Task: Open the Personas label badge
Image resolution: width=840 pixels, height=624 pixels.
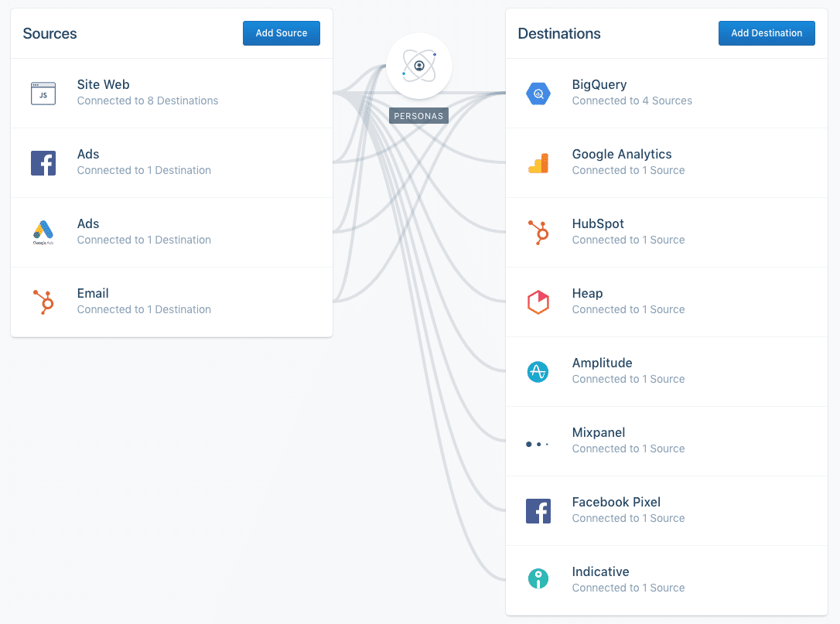Action: click(418, 116)
